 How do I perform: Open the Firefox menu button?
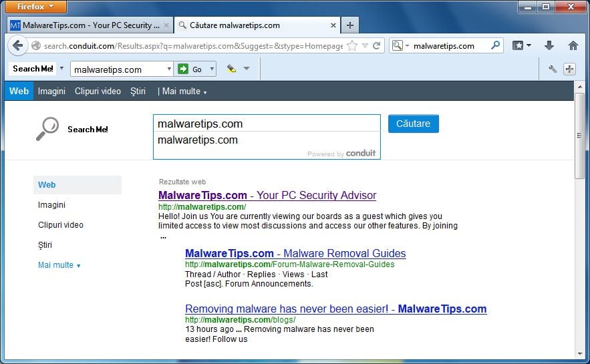pyautogui.click(x=35, y=7)
